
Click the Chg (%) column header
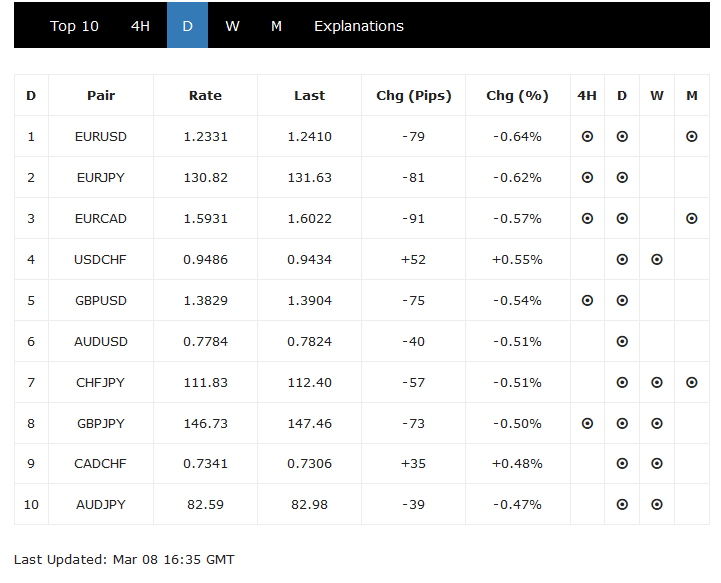[x=517, y=96]
